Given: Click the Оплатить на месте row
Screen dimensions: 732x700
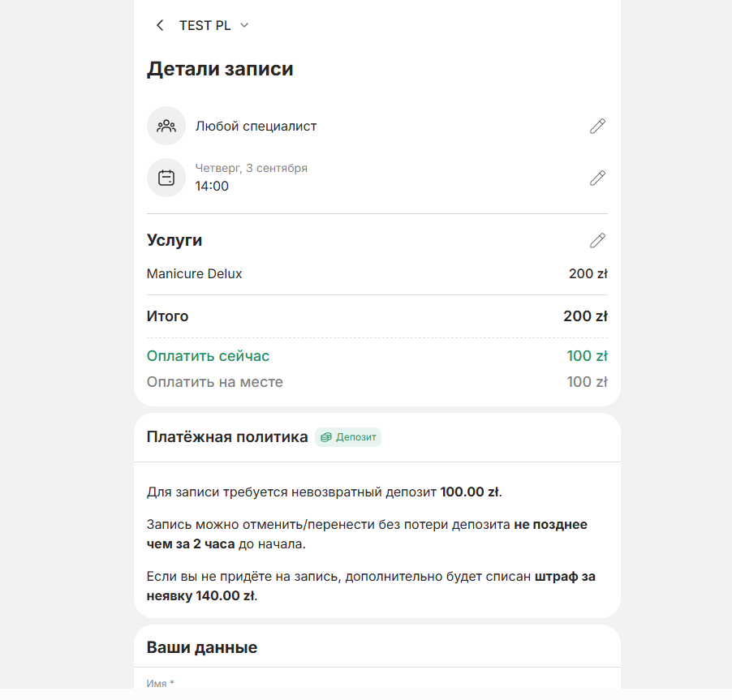Looking at the screenshot, I should pyautogui.click(x=377, y=382).
